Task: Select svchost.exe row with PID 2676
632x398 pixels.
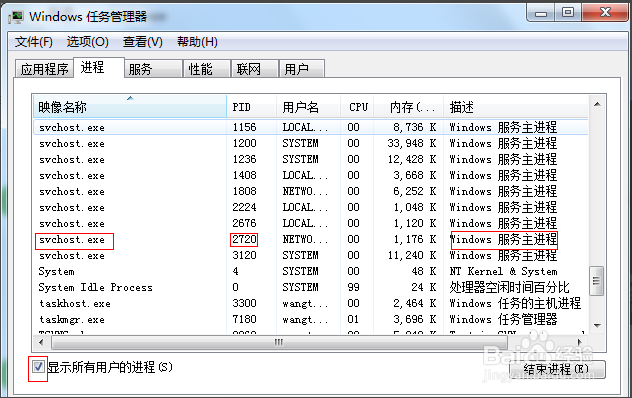Action: tap(310, 223)
